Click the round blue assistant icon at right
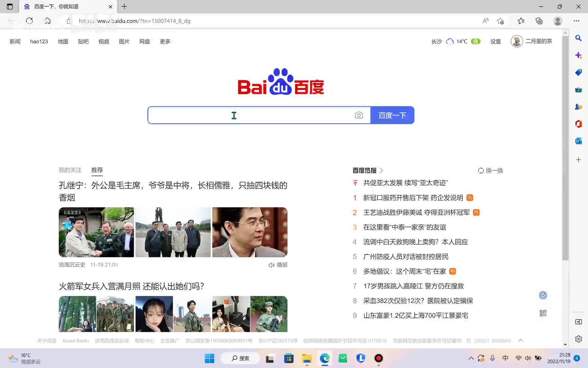588x368 pixels. pyautogui.click(x=543, y=295)
